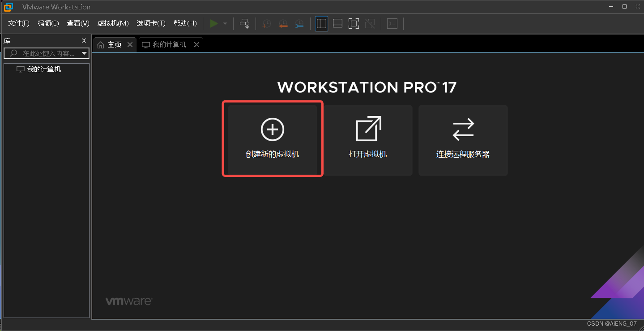This screenshot has width=644, height=331.
Task: Click Send Ctrl+Alt+Del toolbar icon
Action: [x=244, y=23]
